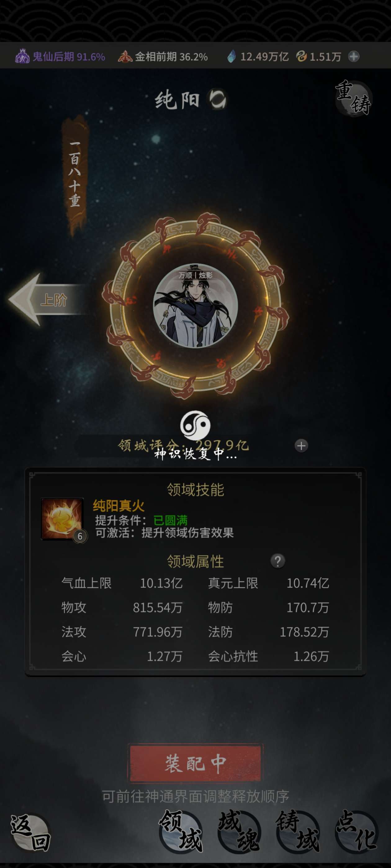
Task: Tap the 重铸 reforge icon
Action: (x=353, y=98)
